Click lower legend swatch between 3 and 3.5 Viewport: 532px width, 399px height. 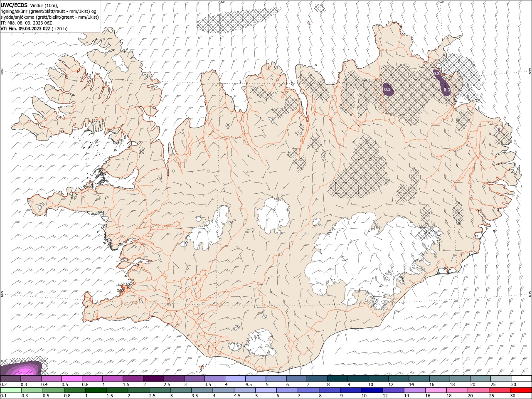[181, 390]
